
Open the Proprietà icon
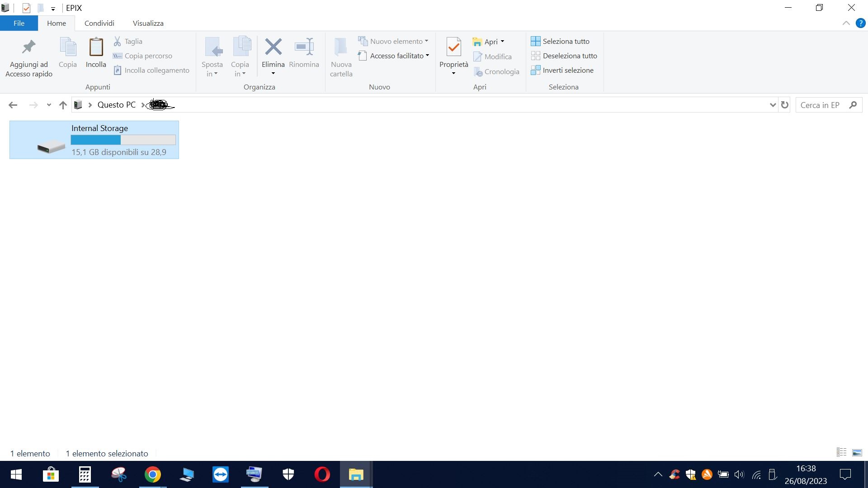(x=453, y=47)
